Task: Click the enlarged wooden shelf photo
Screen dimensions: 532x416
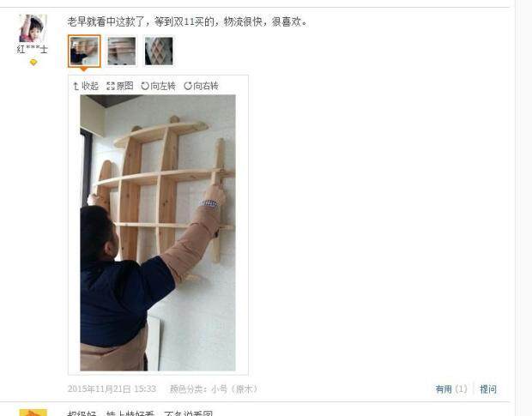Action: coord(158,232)
